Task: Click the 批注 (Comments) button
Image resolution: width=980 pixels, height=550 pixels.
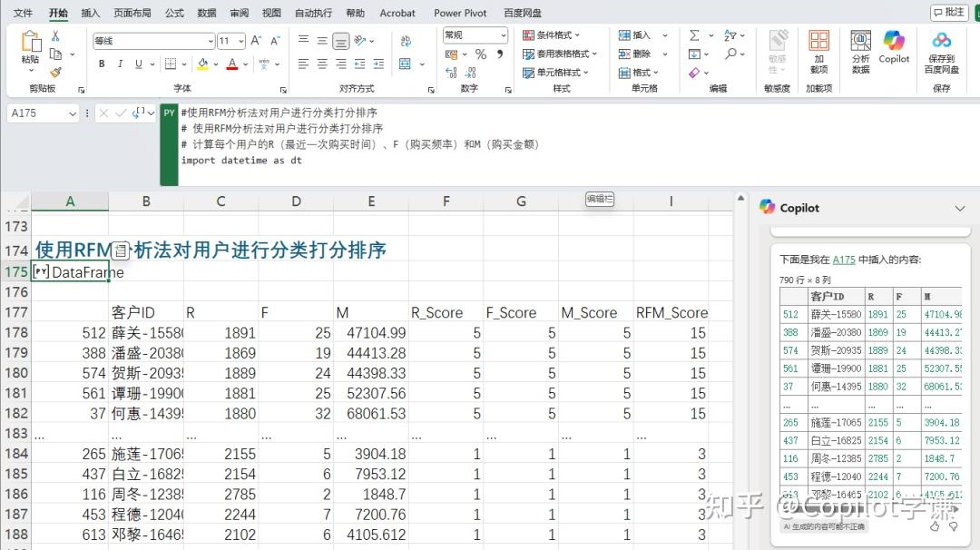Action: click(949, 11)
